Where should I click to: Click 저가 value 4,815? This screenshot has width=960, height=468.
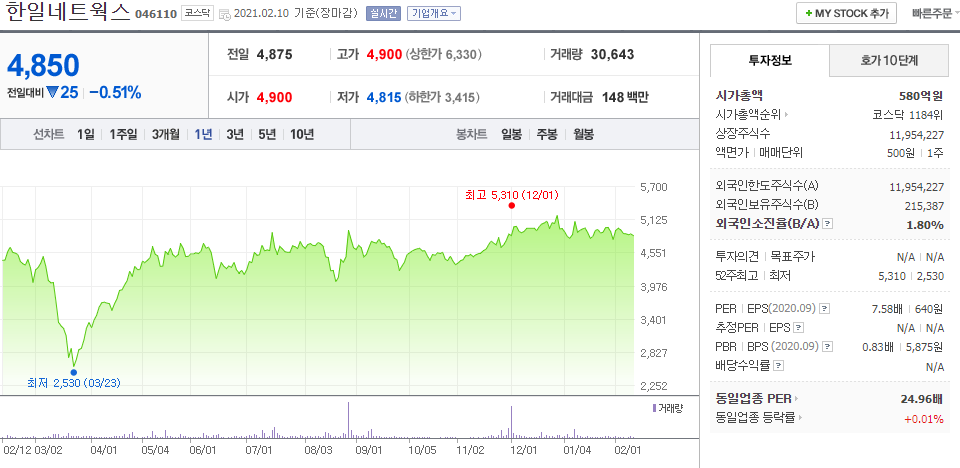tap(384, 97)
